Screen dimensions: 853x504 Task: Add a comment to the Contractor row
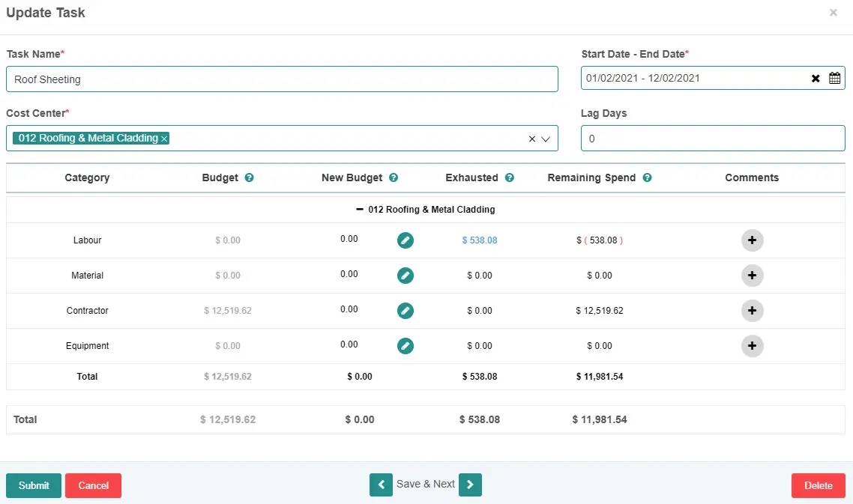pyautogui.click(x=752, y=311)
